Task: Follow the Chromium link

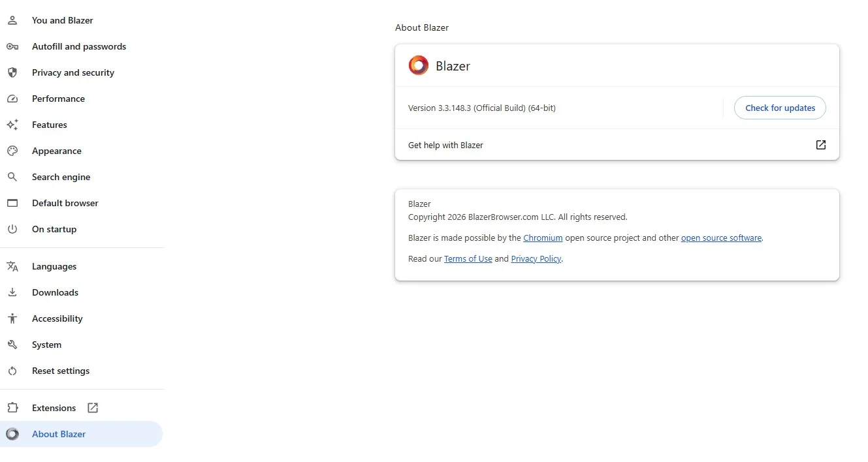Action: tap(543, 238)
